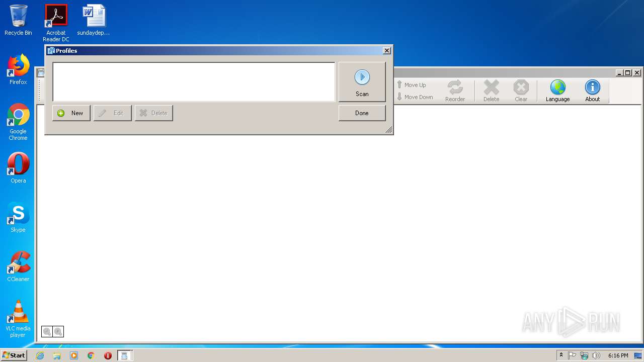Select the Skype desktop shortcut
Viewport: 644px width, 362px height.
pos(18,217)
